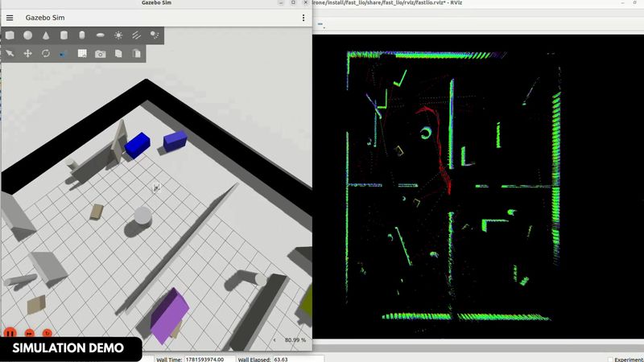Add a spot light
This screenshot has width=644, height=362.
click(x=155, y=35)
